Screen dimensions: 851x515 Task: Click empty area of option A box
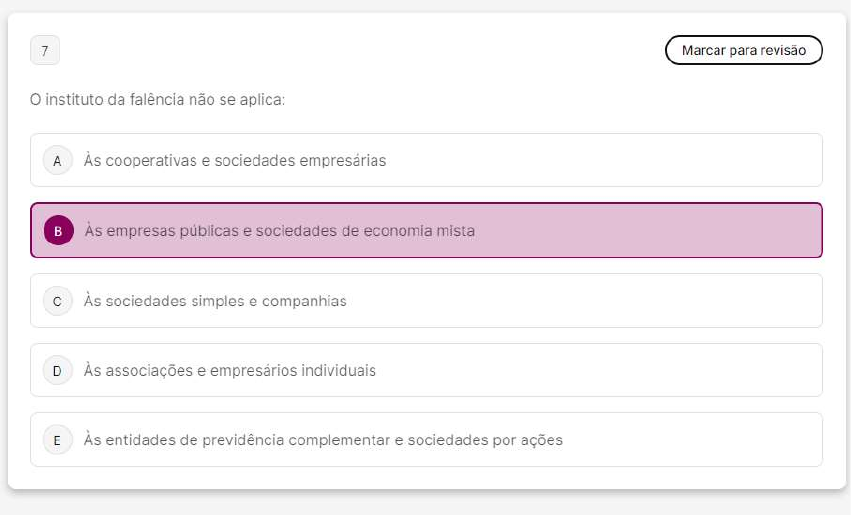coord(620,160)
